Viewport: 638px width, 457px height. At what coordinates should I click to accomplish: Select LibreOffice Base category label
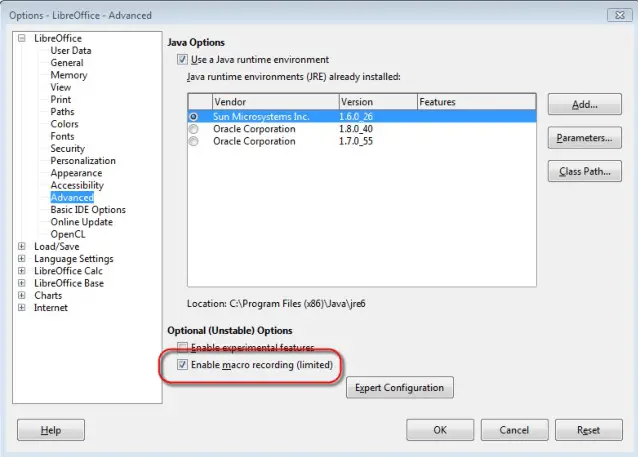pos(69,283)
